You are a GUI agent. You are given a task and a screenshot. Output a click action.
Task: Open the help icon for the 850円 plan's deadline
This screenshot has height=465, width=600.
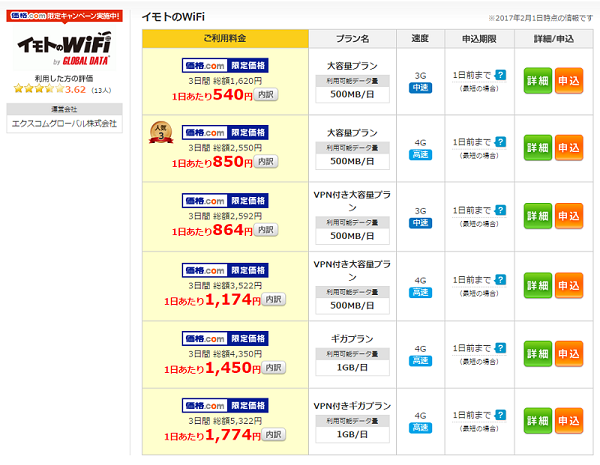pos(501,142)
